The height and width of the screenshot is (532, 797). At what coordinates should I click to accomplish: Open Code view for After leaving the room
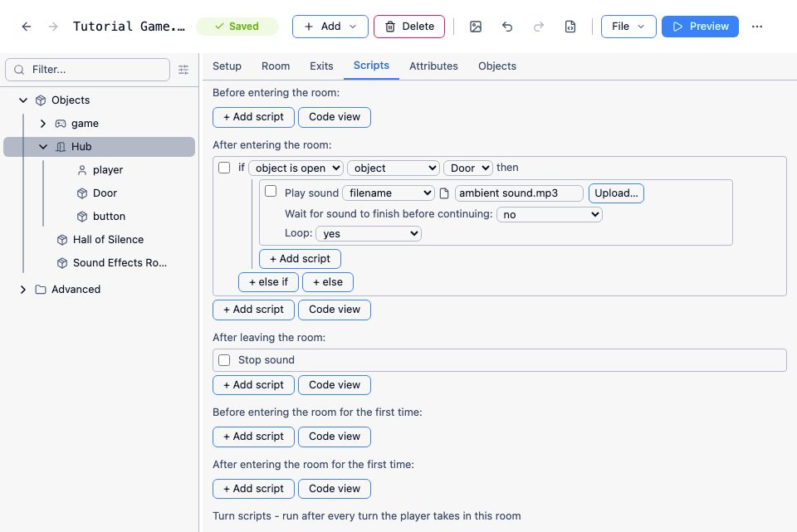335,385
